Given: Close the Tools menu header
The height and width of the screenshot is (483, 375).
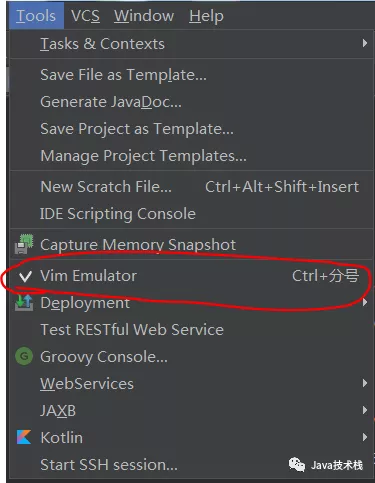Looking at the screenshot, I should (36, 16).
